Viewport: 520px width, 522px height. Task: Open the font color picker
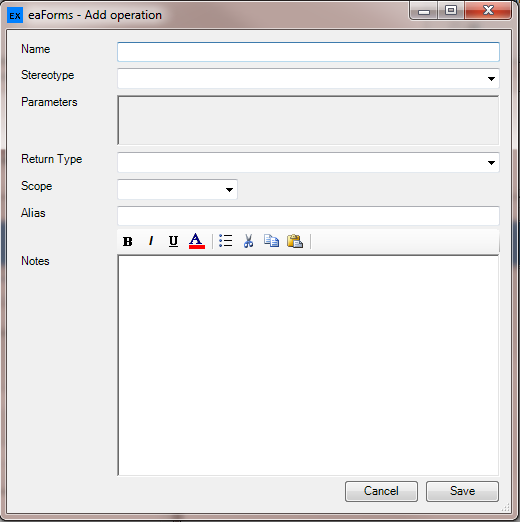[x=197, y=241]
